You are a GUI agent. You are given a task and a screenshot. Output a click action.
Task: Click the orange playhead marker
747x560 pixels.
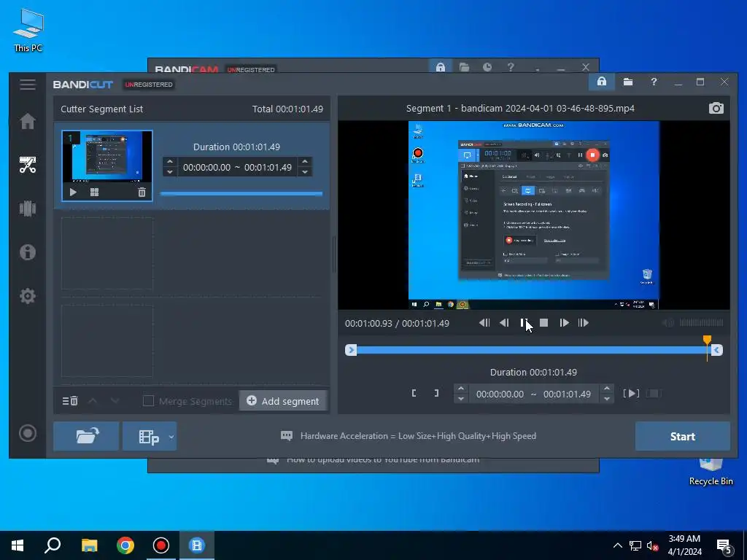point(707,340)
